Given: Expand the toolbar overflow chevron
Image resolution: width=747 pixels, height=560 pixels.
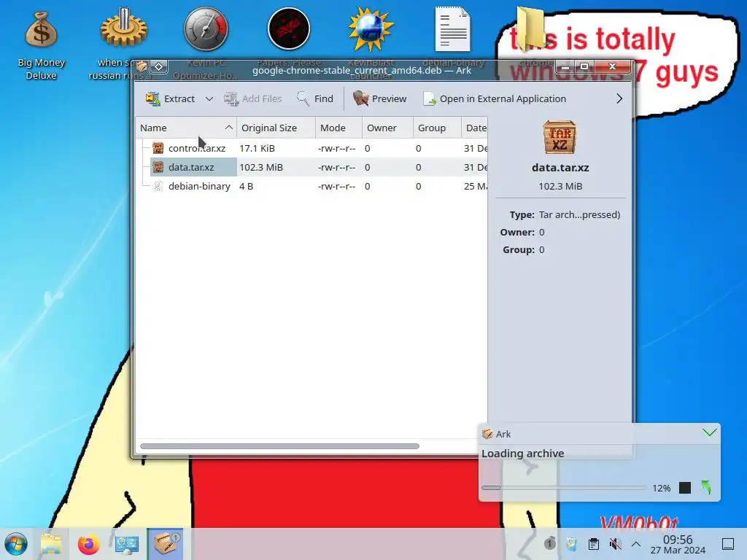Looking at the screenshot, I should [x=619, y=98].
